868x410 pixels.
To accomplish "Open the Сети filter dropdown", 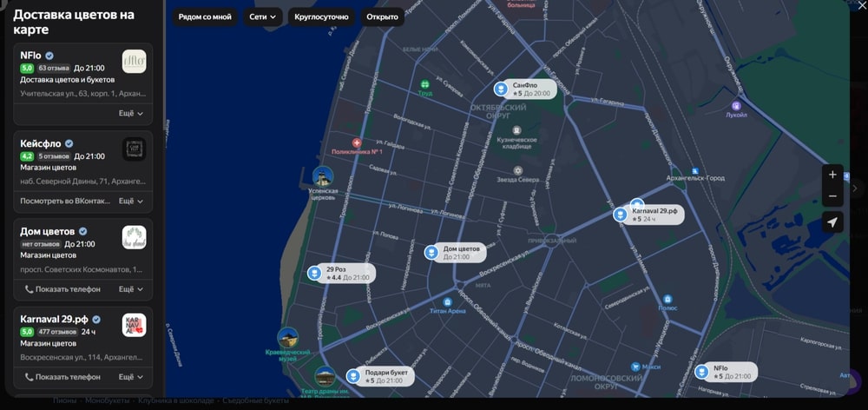I will [x=263, y=17].
